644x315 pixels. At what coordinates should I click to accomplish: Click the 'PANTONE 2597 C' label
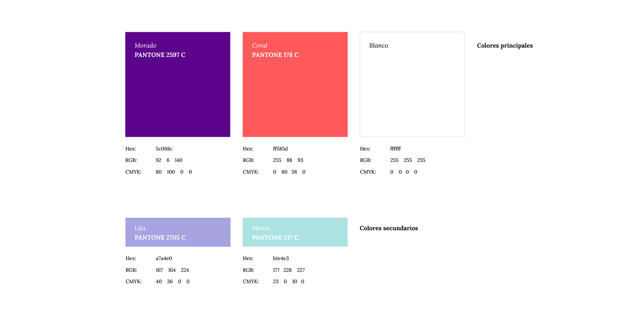[160, 55]
